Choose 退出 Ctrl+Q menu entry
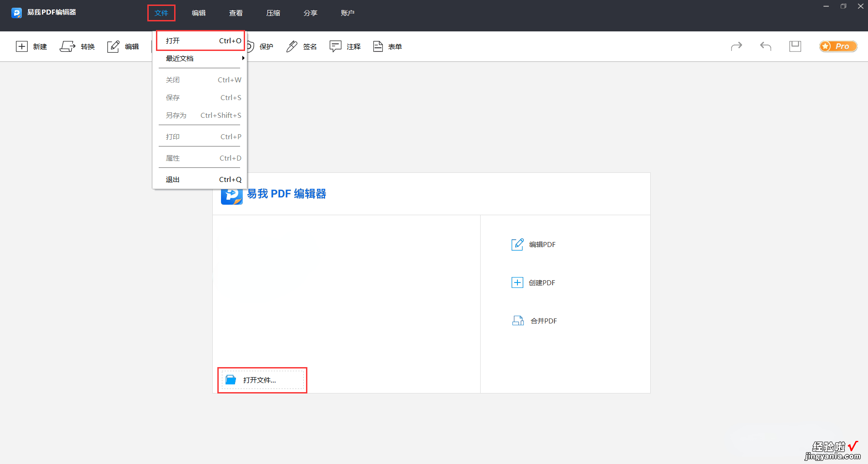Image resolution: width=868 pixels, height=464 pixels. point(201,180)
